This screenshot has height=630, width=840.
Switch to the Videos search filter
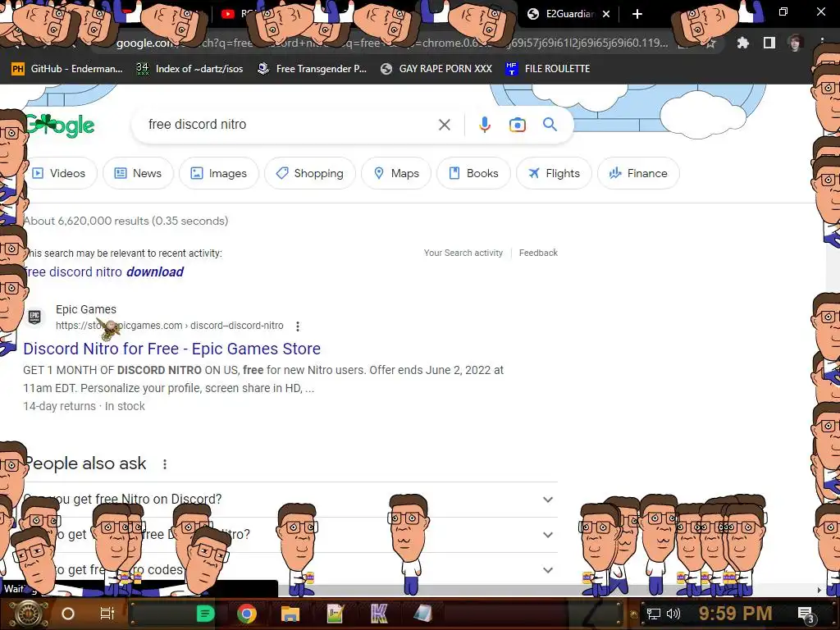tap(59, 173)
